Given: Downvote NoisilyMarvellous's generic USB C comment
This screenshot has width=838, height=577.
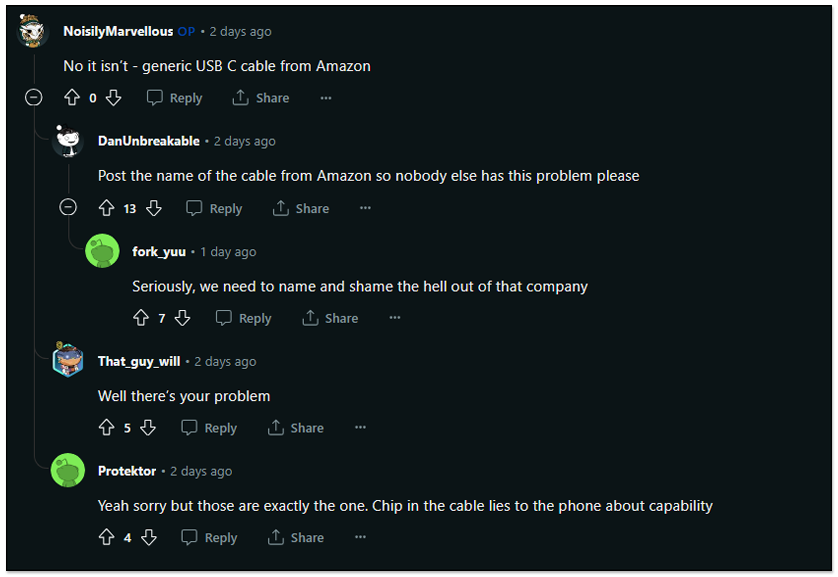Looking at the screenshot, I should pos(113,98).
